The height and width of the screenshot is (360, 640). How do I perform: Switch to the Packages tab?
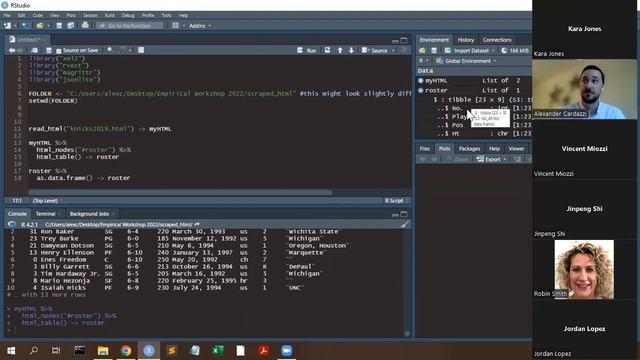[469, 149]
